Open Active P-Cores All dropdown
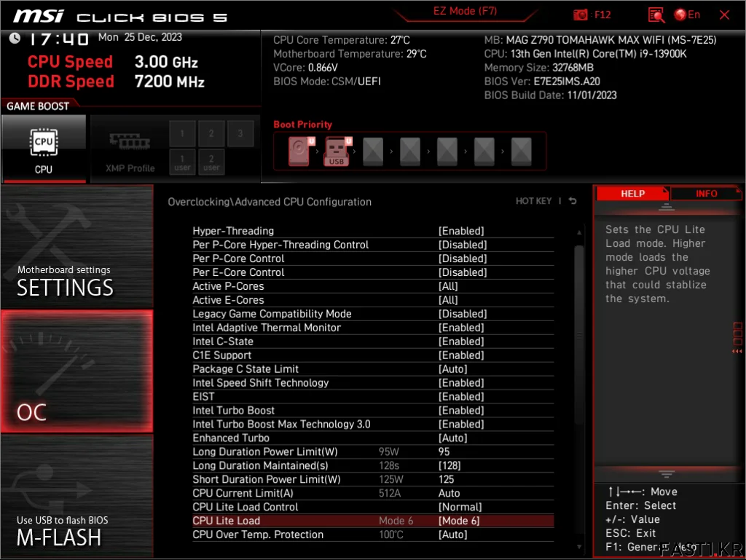The height and width of the screenshot is (560, 746). click(448, 286)
